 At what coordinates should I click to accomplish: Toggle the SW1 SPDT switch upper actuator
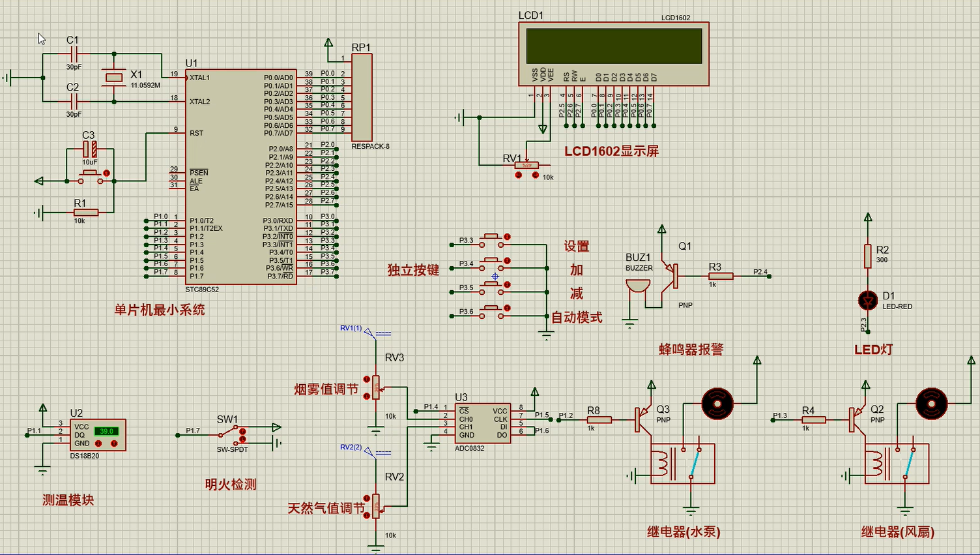point(243,431)
